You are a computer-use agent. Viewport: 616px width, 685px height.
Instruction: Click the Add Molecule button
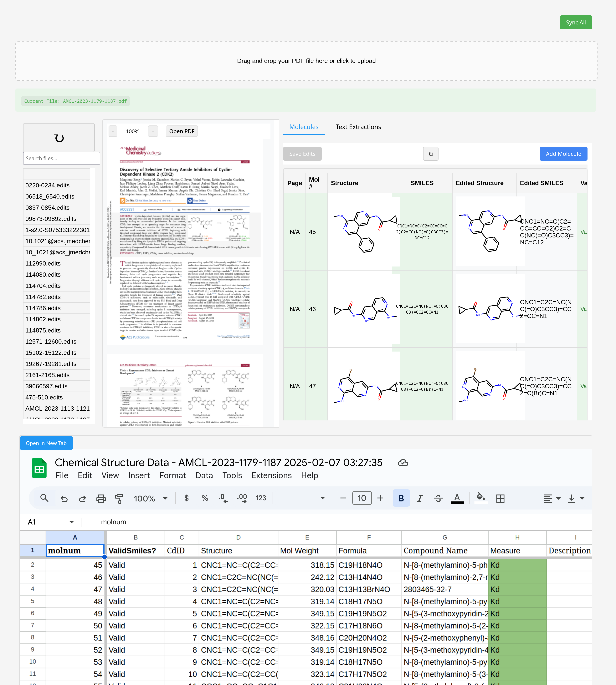[563, 154]
